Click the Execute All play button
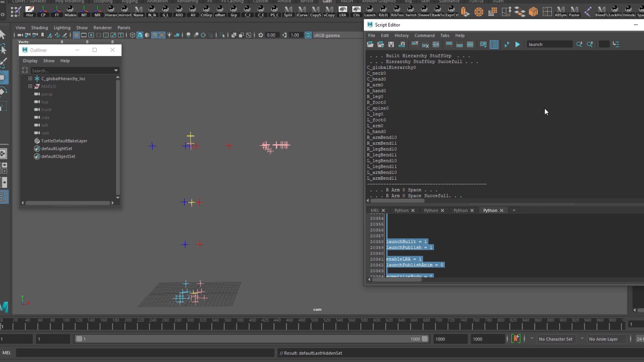644x362 pixels. (x=507, y=44)
